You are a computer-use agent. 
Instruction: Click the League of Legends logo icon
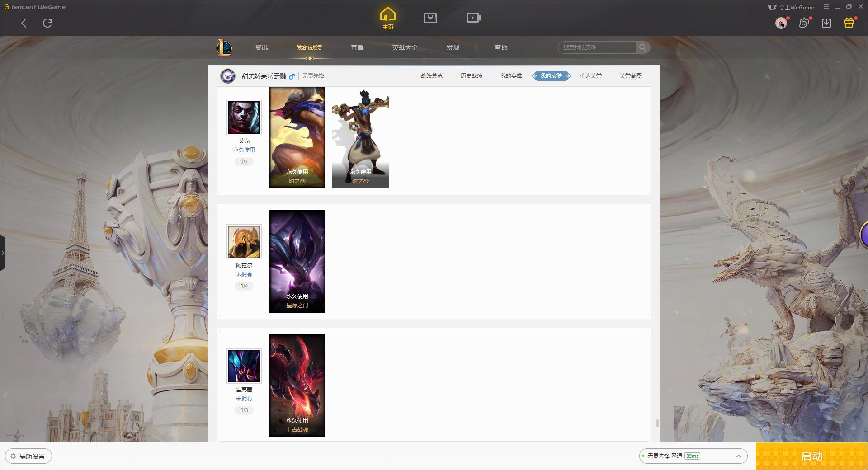coord(224,47)
